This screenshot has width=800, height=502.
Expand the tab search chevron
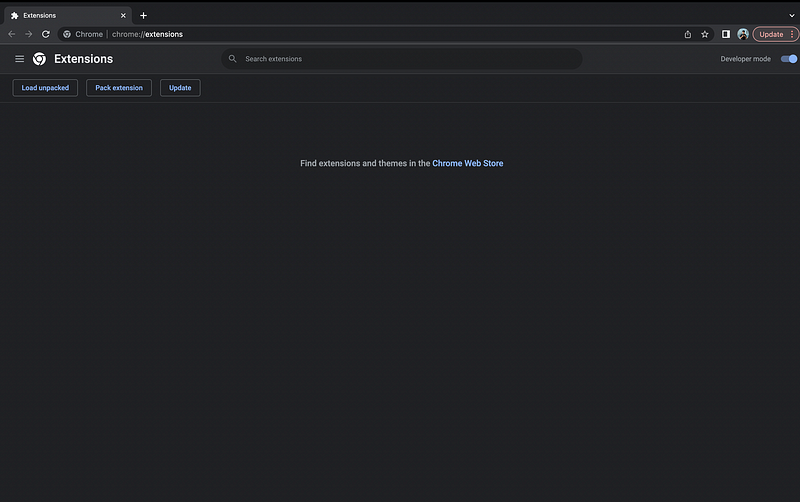791,15
